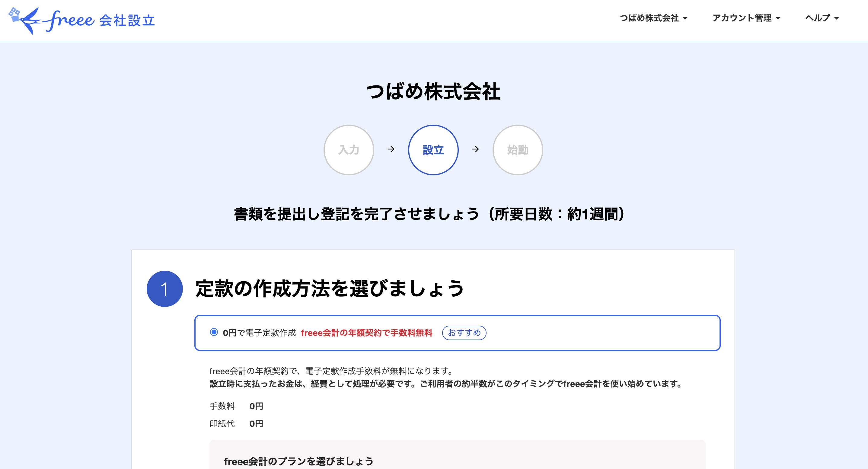Click the つばめ株式会社 page heading
This screenshot has width=868, height=469.
click(433, 92)
